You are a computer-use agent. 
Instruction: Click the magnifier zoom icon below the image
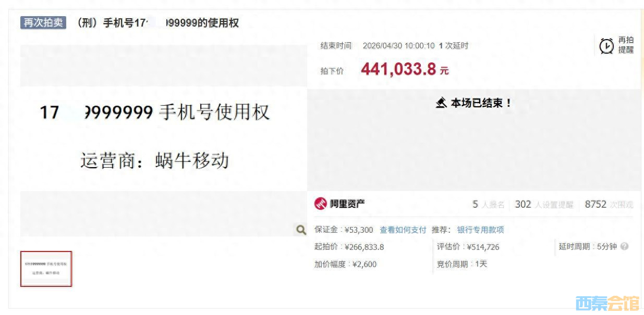tap(301, 230)
